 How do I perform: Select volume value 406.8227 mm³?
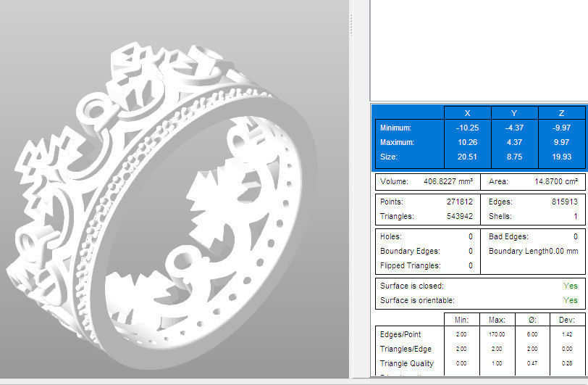(448, 181)
